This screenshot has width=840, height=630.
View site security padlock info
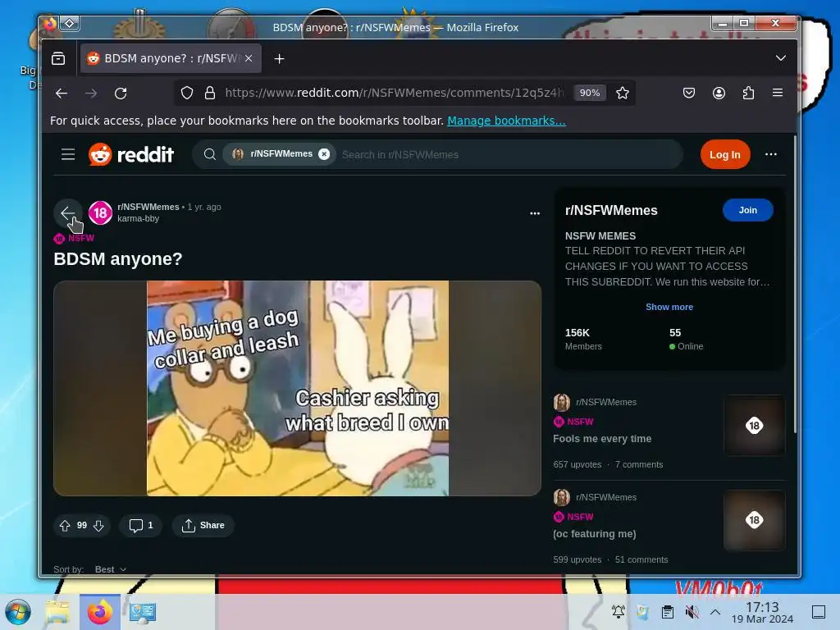coord(210,94)
